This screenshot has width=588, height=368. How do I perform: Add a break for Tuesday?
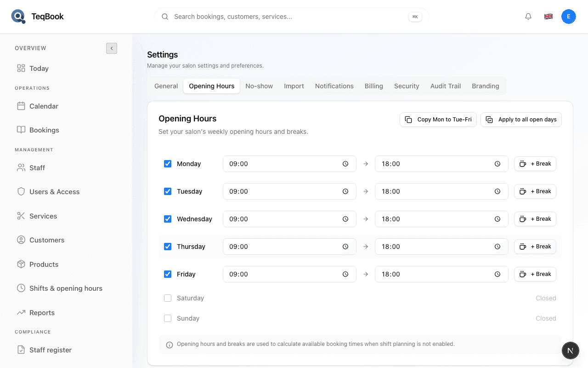(535, 191)
